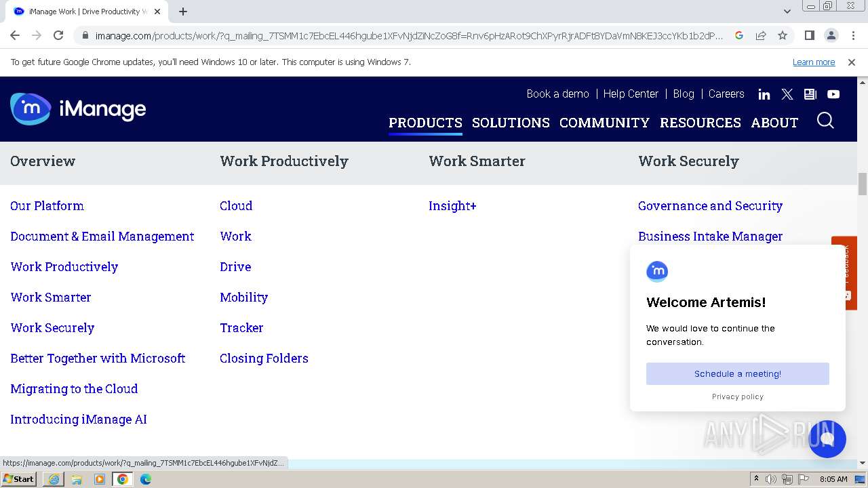Toggle the browser side panel icon
Screen dimensions: 868x488
809,35
